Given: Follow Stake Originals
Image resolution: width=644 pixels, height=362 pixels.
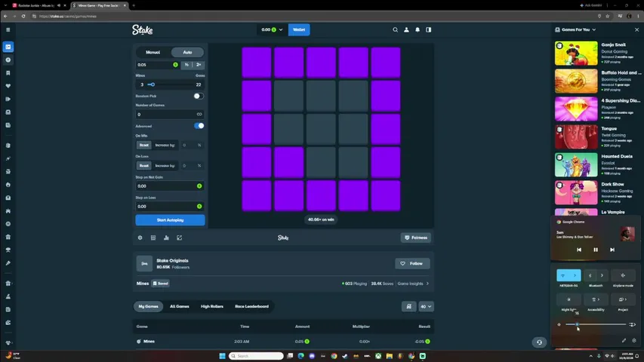Looking at the screenshot, I should tap(412, 263).
